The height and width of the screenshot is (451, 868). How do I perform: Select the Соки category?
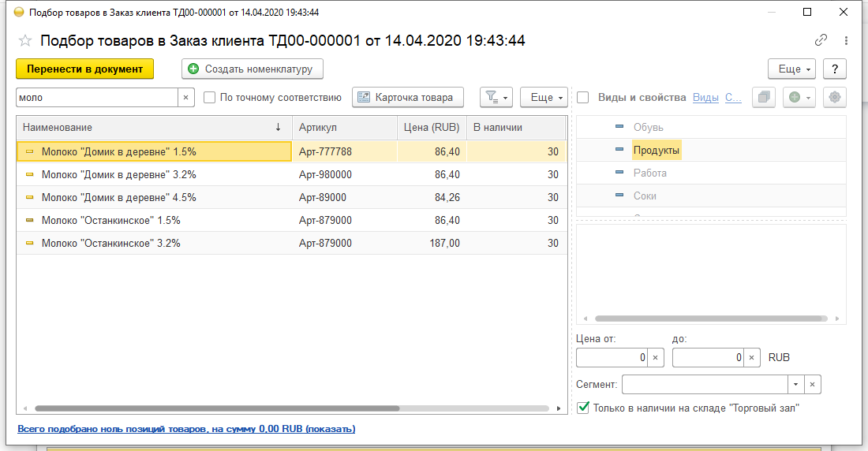(645, 196)
